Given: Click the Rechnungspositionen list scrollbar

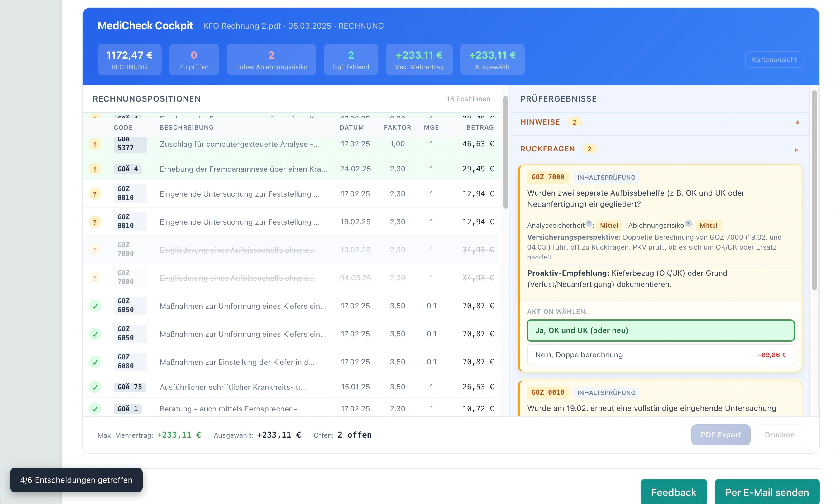Looking at the screenshot, I should (505, 153).
